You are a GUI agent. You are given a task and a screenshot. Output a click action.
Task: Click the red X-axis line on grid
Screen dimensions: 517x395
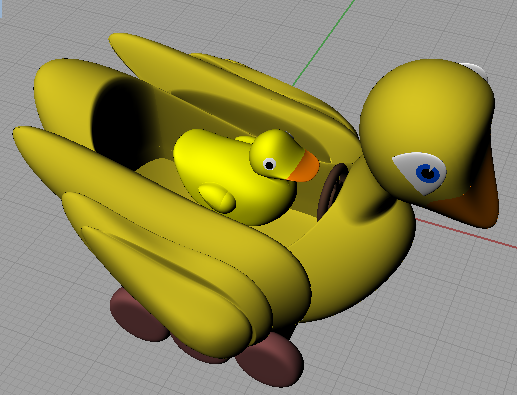[x=467, y=233]
